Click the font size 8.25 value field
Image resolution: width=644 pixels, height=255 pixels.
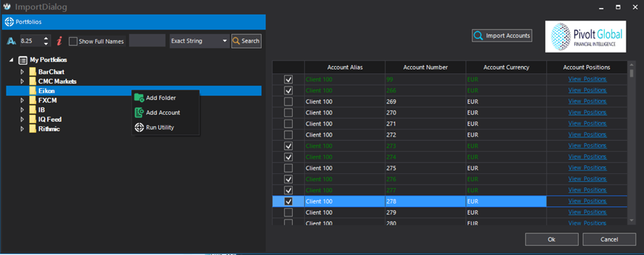[31, 41]
